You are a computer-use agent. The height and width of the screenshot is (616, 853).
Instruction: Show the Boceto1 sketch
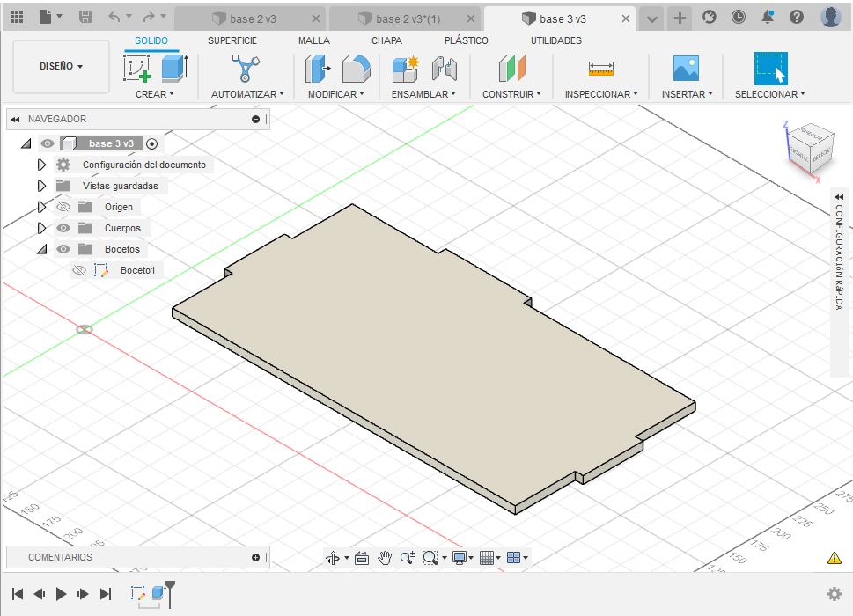pos(79,270)
